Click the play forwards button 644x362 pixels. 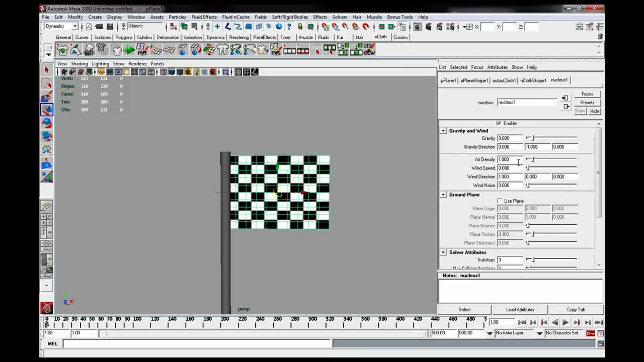coord(565,322)
